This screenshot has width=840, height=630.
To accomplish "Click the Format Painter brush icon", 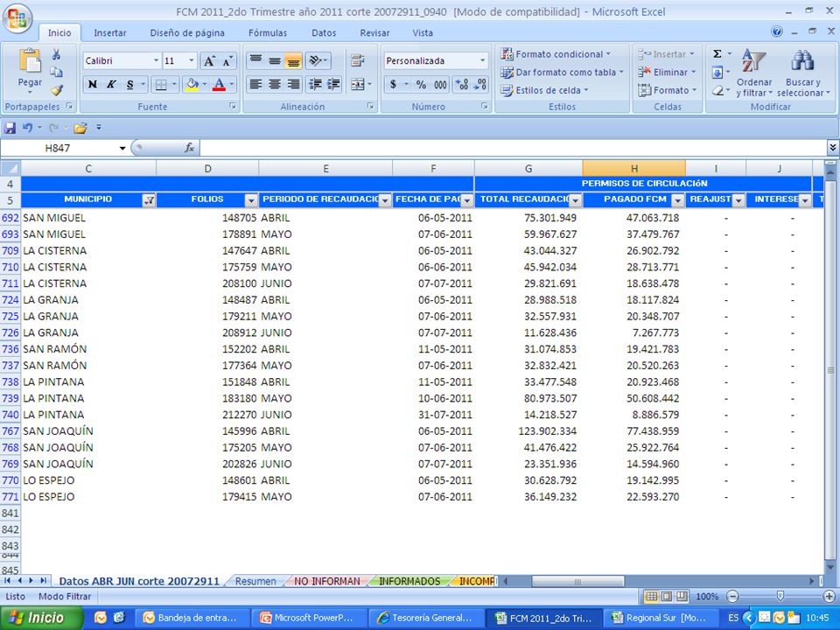I will (x=56, y=90).
